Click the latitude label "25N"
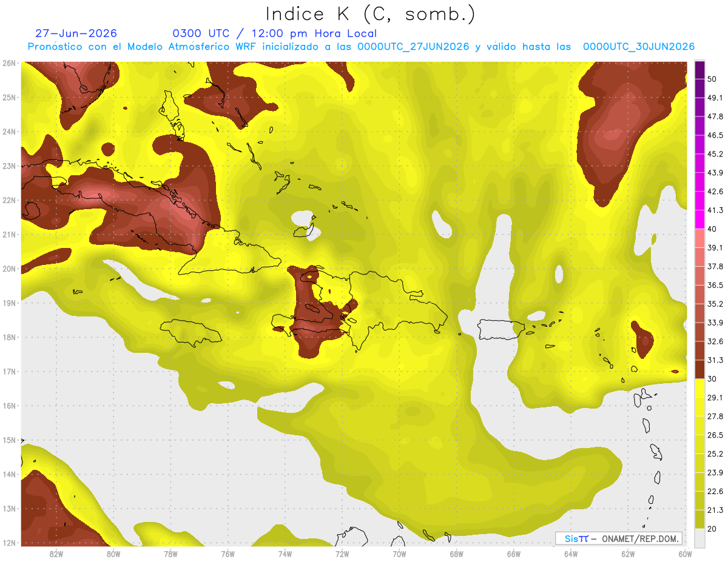The image size is (728, 562). coord(9,97)
